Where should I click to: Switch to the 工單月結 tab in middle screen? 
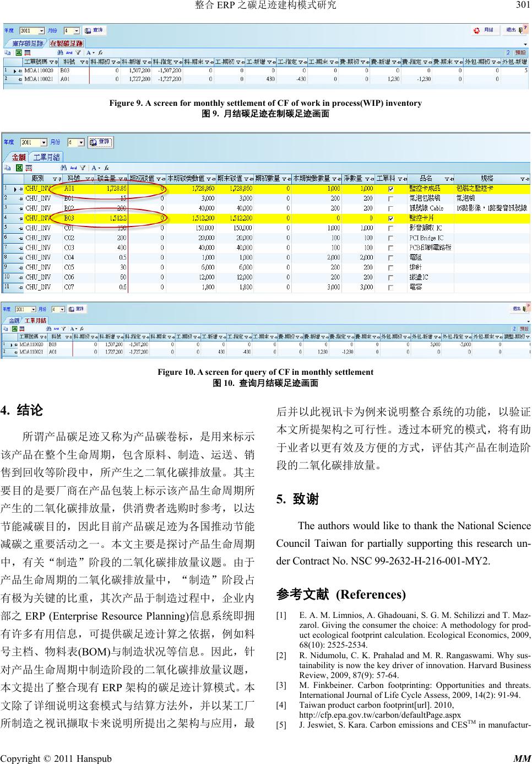tap(46, 157)
